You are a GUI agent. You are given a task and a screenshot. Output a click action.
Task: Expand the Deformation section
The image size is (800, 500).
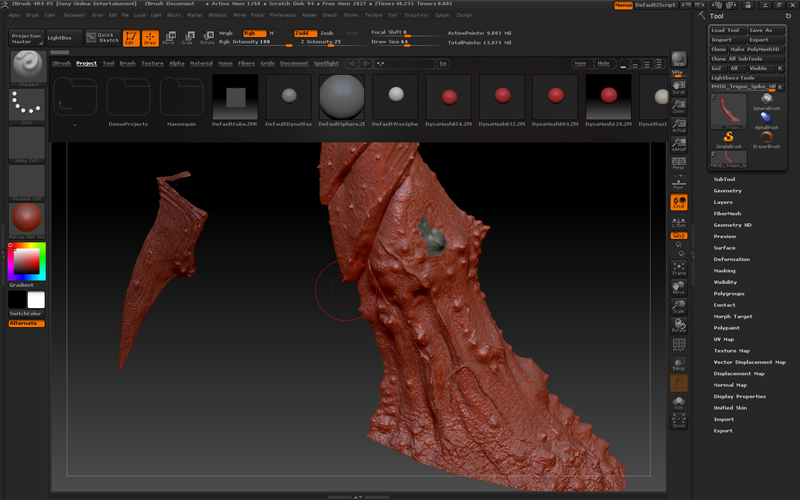[x=732, y=259]
